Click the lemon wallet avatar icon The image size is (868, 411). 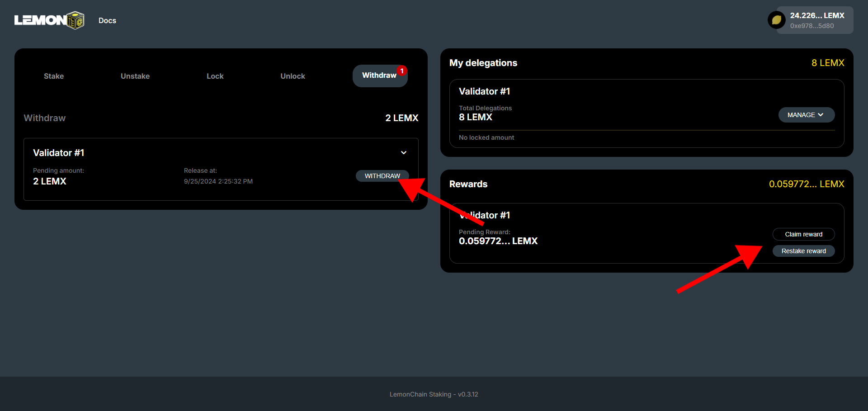tap(776, 20)
